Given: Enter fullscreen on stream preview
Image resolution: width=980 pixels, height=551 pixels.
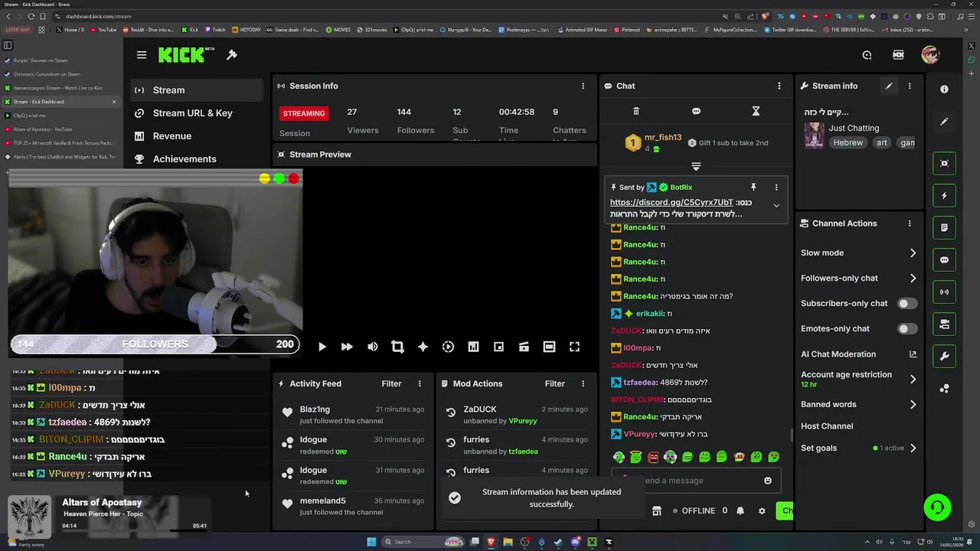Looking at the screenshot, I should (574, 347).
